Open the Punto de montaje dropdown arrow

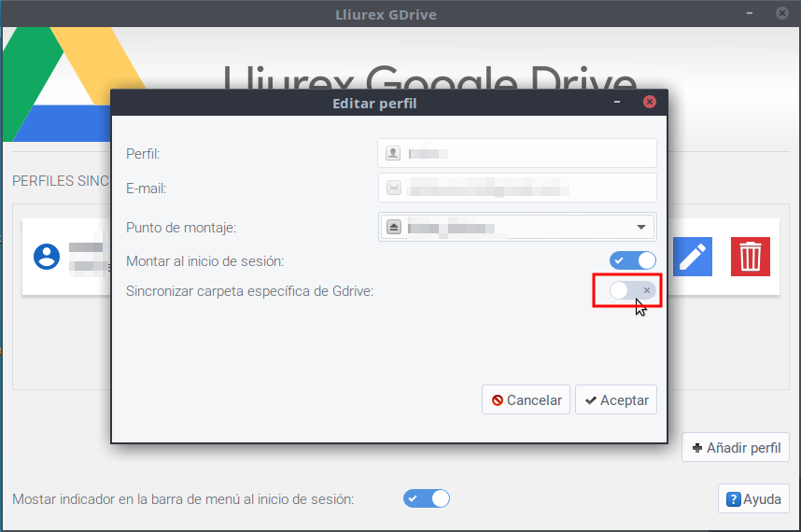pyautogui.click(x=641, y=227)
